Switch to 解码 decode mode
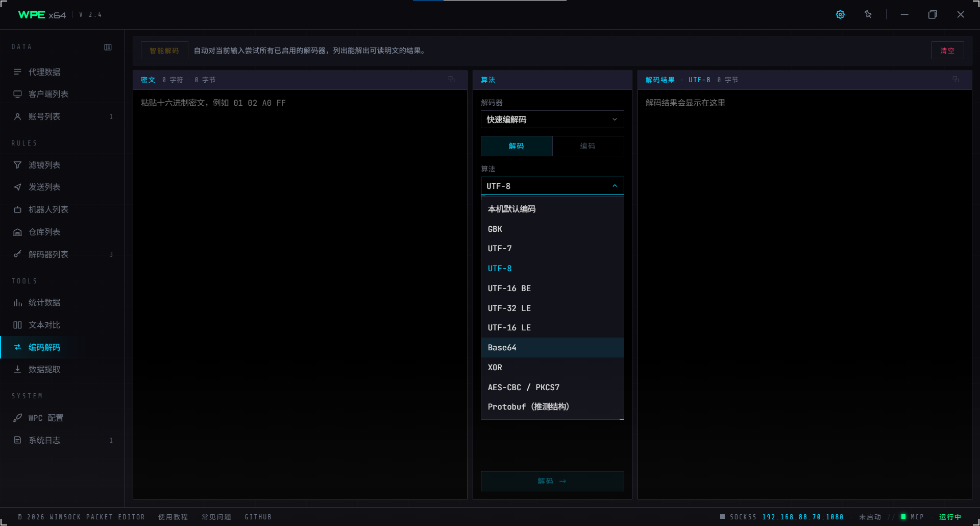Image resolution: width=980 pixels, height=526 pixels. click(x=517, y=146)
